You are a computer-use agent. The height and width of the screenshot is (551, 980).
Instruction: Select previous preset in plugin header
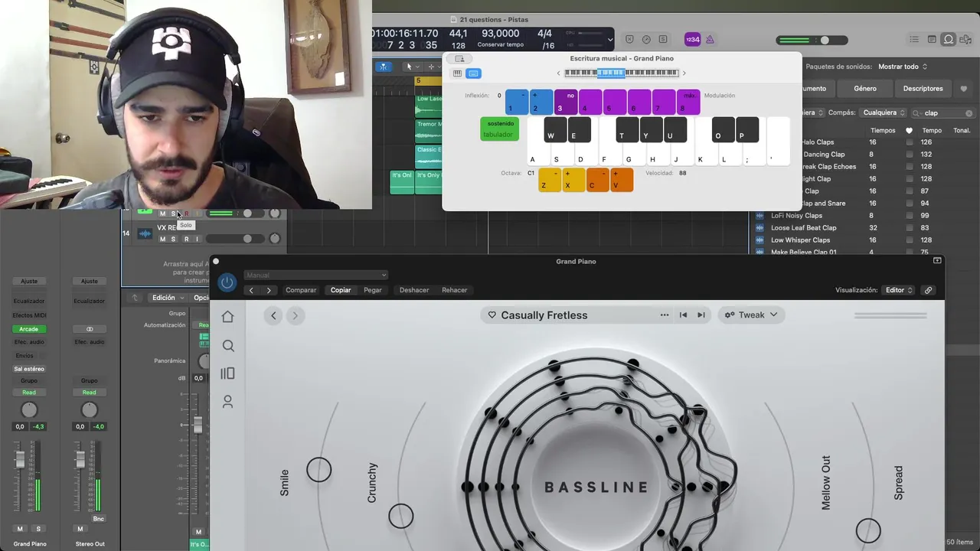point(251,290)
